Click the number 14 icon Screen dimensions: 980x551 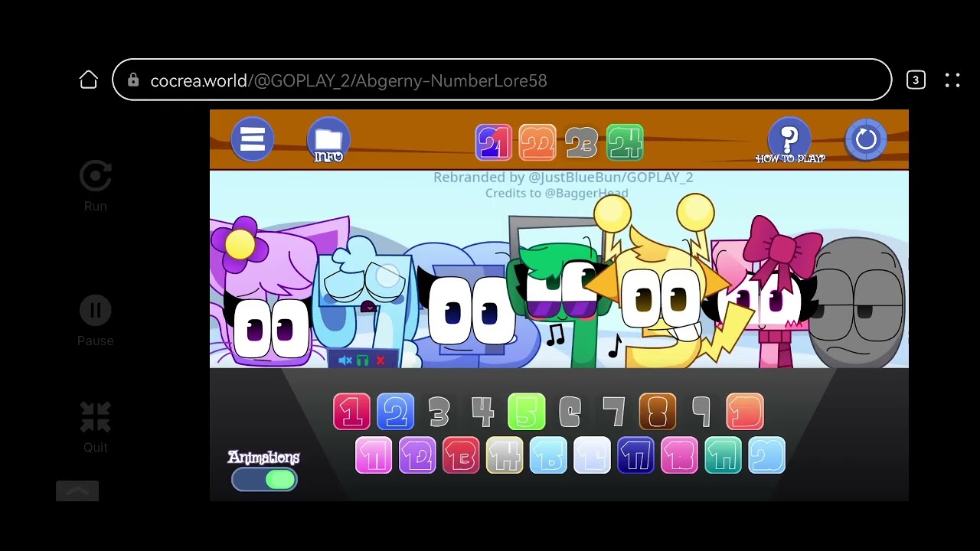pyautogui.click(x=505, y=455)
